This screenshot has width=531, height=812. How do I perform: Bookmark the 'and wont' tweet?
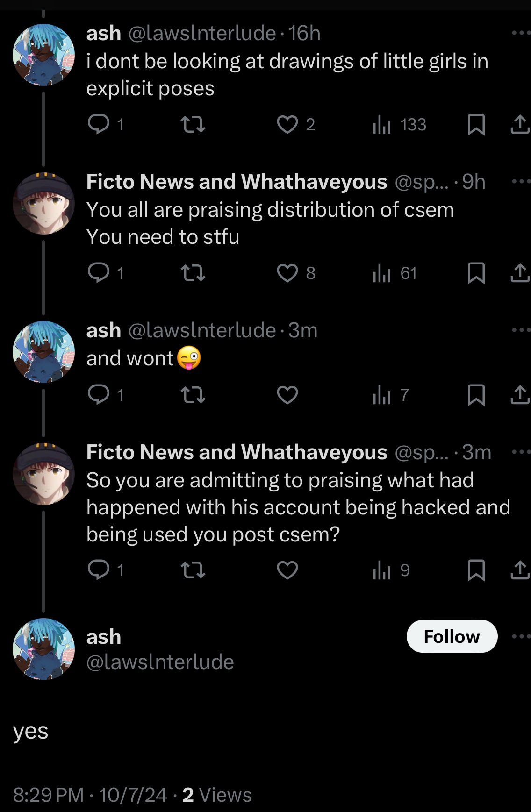tap(476, 395)
